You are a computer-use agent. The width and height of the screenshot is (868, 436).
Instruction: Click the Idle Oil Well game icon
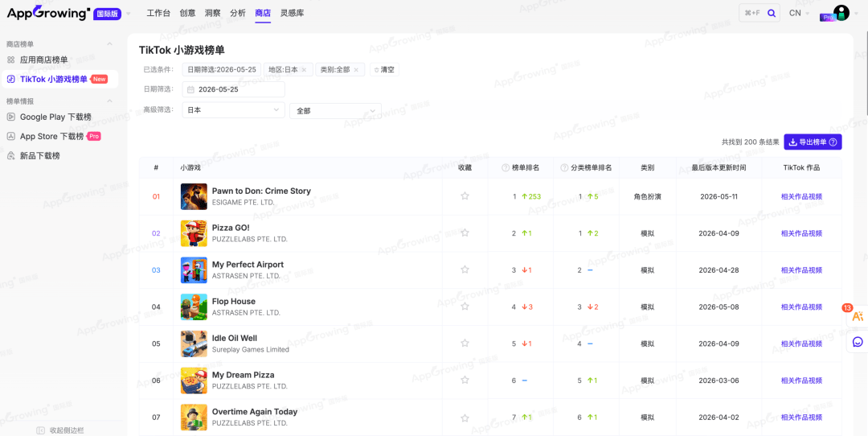[x=194, y=343]
